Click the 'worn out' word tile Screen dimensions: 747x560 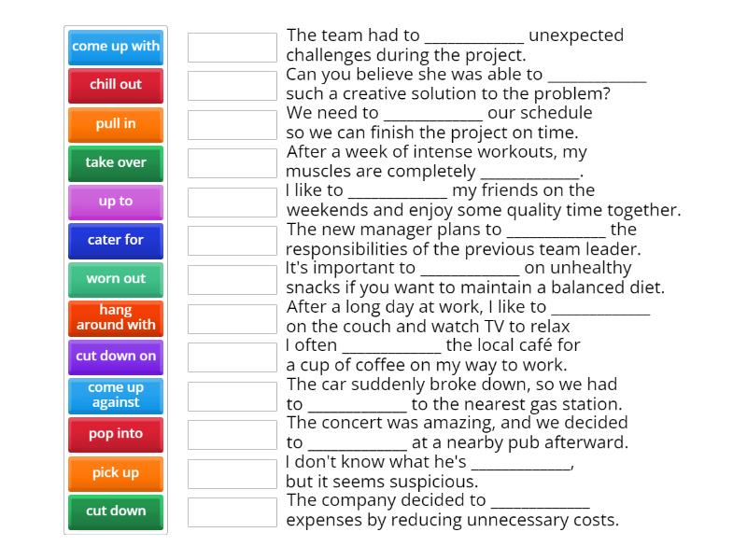(115, 279)
